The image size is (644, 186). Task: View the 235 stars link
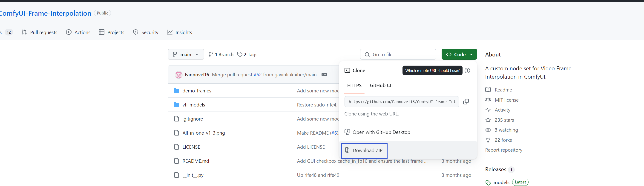pos(504,120)
